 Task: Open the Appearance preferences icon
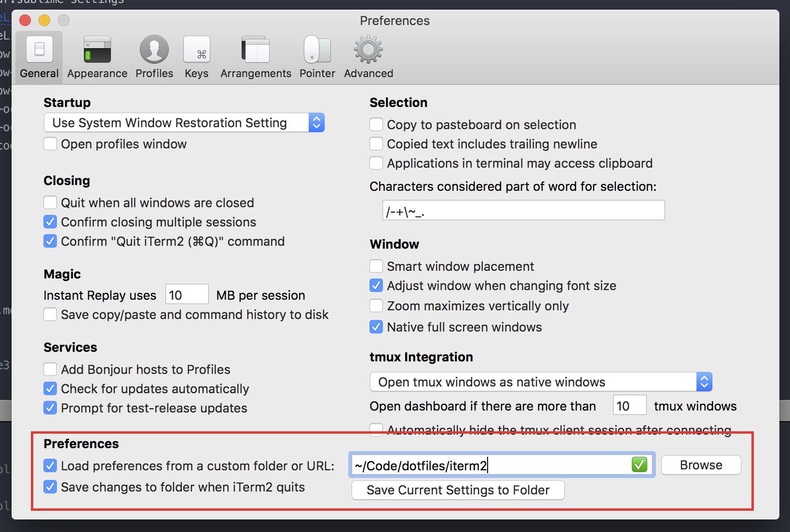[x=97, y=49]
